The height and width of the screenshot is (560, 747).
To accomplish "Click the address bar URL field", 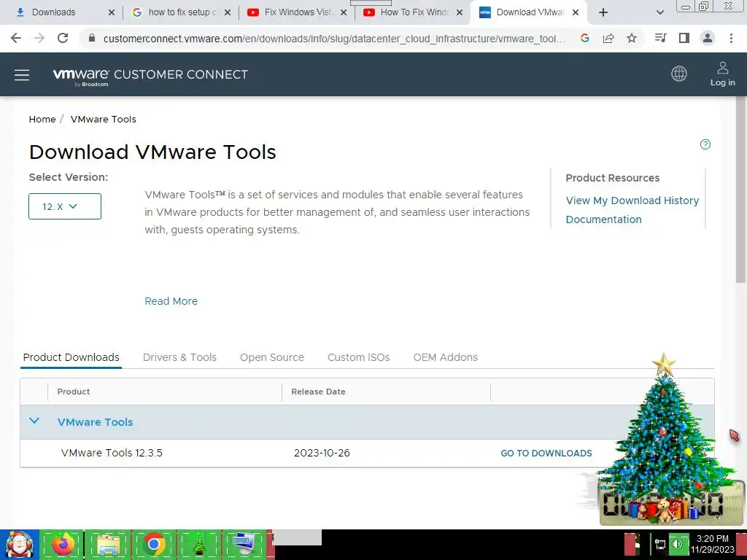I will point(333,38).
